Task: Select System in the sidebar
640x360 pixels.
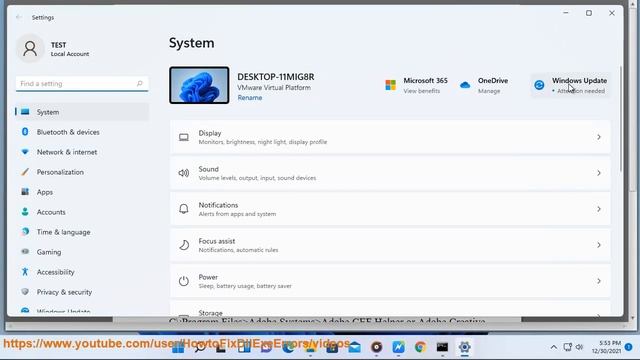Action: pos(82,112)
